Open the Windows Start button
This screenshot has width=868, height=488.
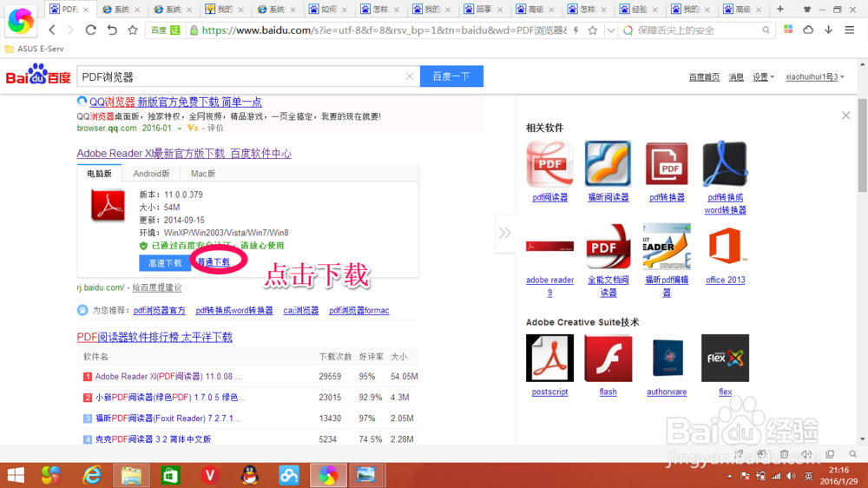click(x=16, y=475)
